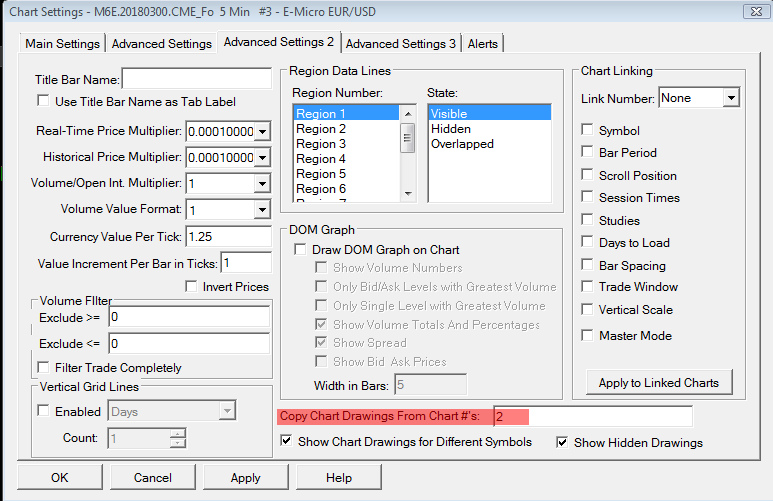Check the Scroll Position linking option
The height and width of the screenshot is (501, 773).
tap(587, 175)
